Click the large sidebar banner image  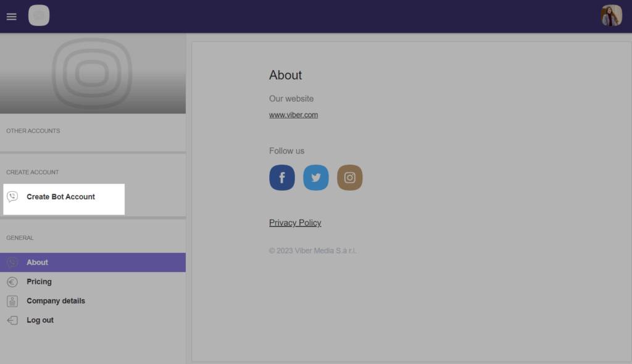pyautogui.click(x=93, y=73)
